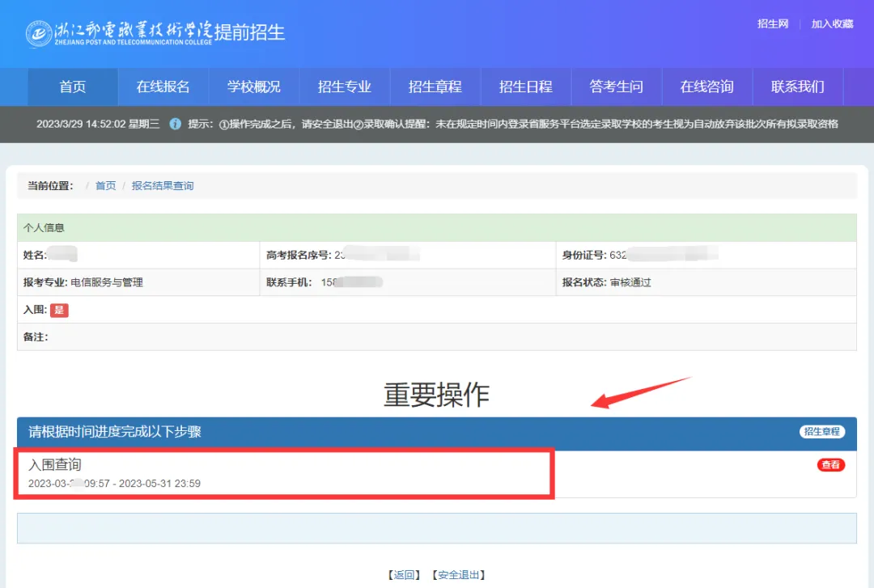Click the school logo icon
874x588 pixels.
(39, 32)
